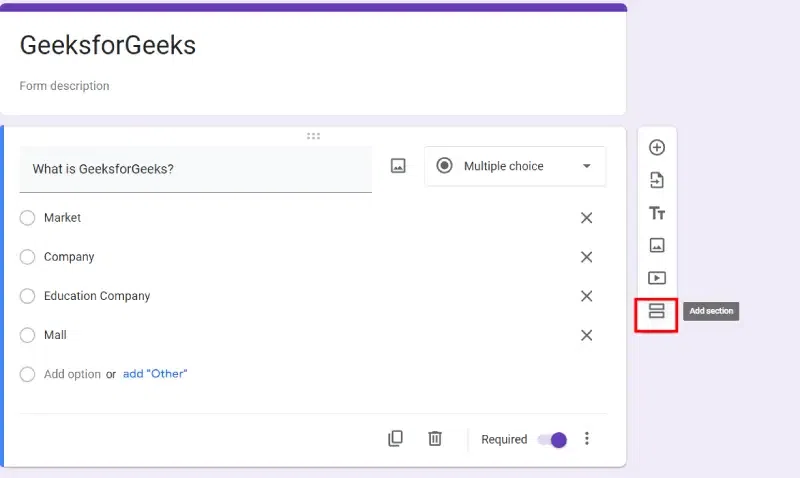
Task: Select the Education Company radio button
Action: pos(28,296)
